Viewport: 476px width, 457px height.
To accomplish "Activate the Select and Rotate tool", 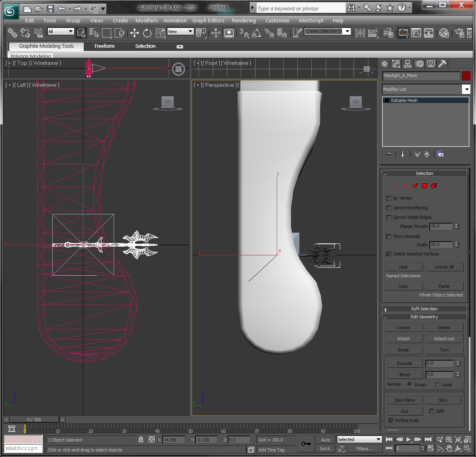I will [x=148, y=33].
